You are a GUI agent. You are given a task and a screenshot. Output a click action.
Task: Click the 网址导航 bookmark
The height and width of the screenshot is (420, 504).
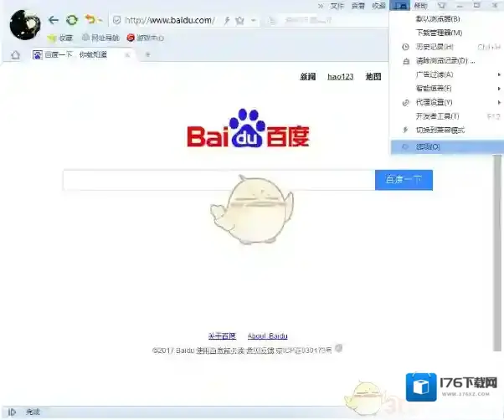click(100, 38)
